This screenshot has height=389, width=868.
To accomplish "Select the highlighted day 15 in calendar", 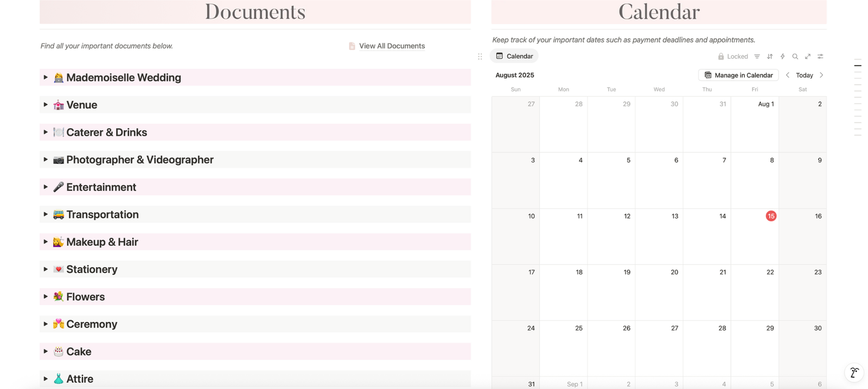I will pyautogui.click(x=771, y=216).
